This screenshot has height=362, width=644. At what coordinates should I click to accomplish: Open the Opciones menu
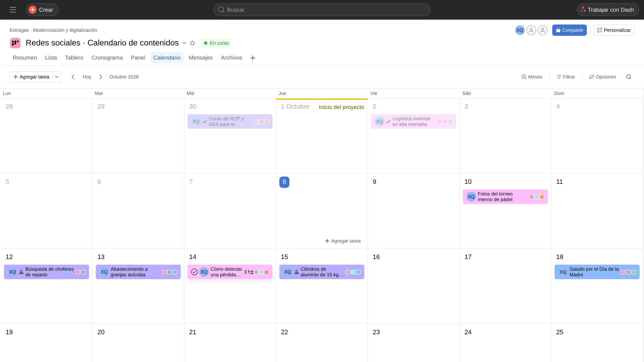coord(602,77)
